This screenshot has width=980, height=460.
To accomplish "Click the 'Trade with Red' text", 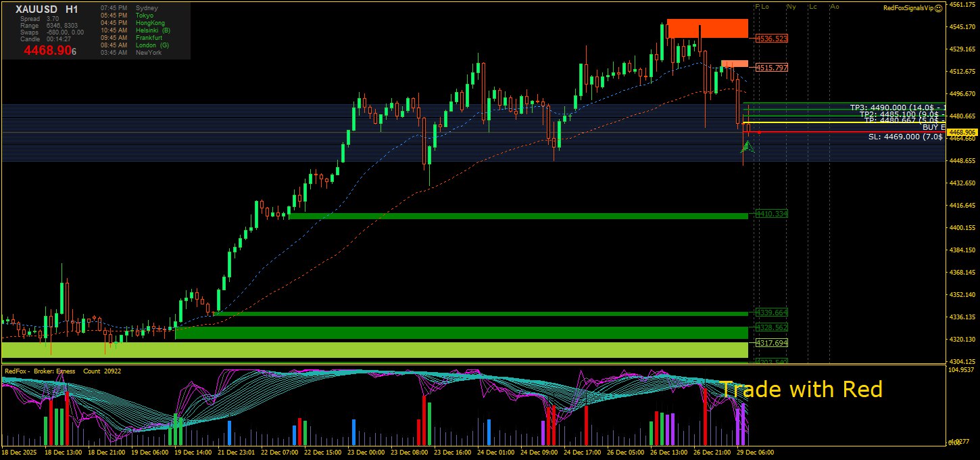I will (x=800, y=390).
